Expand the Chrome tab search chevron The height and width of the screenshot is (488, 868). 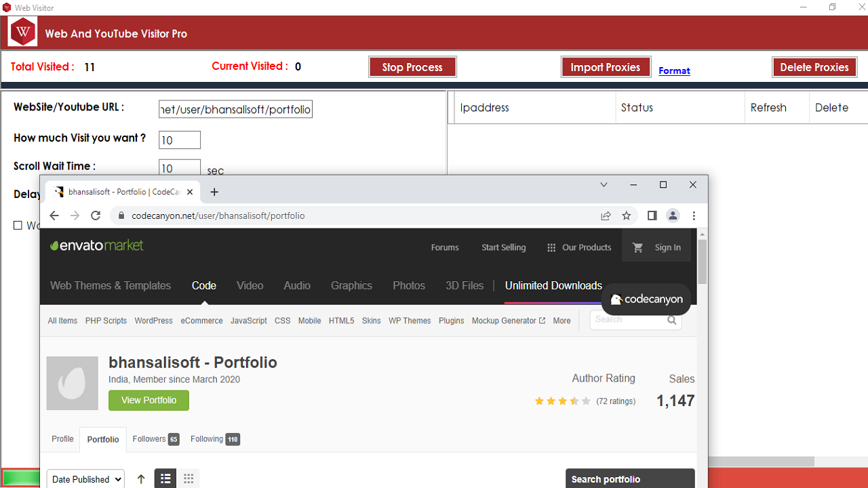pyautogui.click(x=604, y=185)
